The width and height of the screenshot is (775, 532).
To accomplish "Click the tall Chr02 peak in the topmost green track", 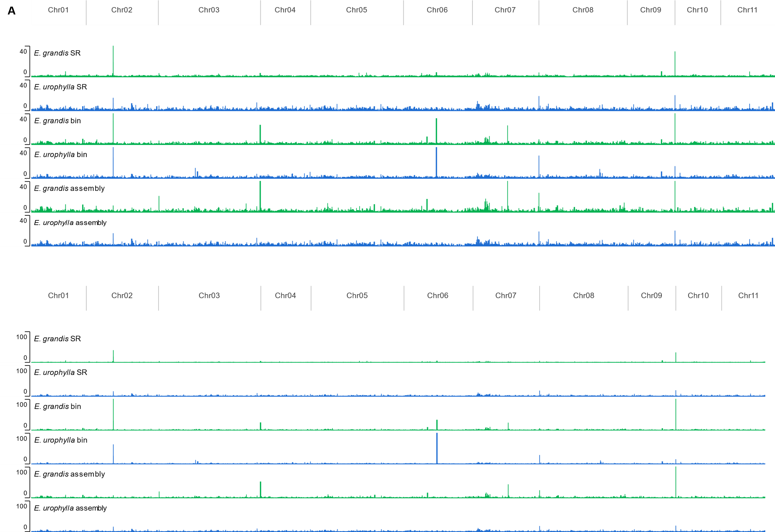I will 113,60.
